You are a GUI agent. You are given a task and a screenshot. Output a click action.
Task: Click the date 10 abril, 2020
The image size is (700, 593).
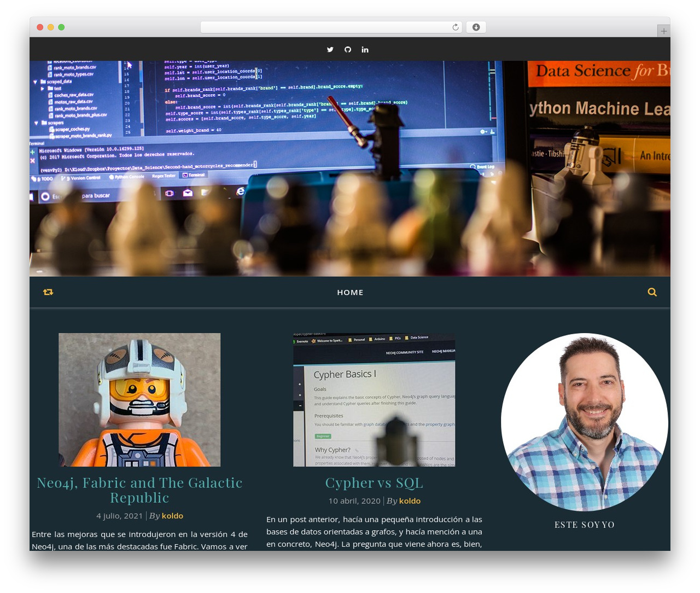354,501
